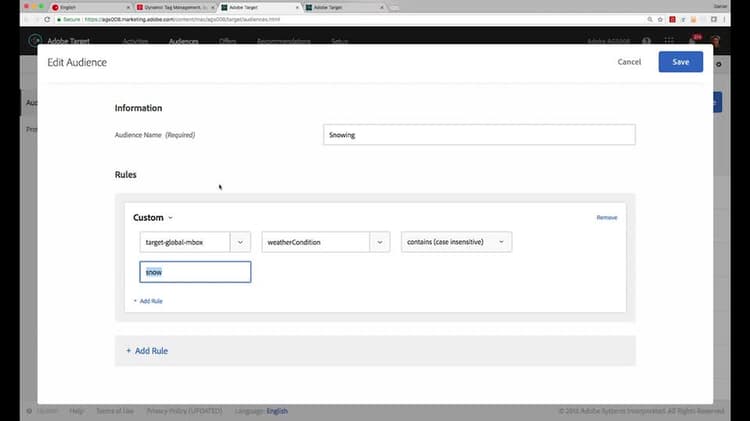Image resolution: width=750 pixels, height=421 pixels.
Task: Open the help question mark icon
Action: tap(646, 41)
